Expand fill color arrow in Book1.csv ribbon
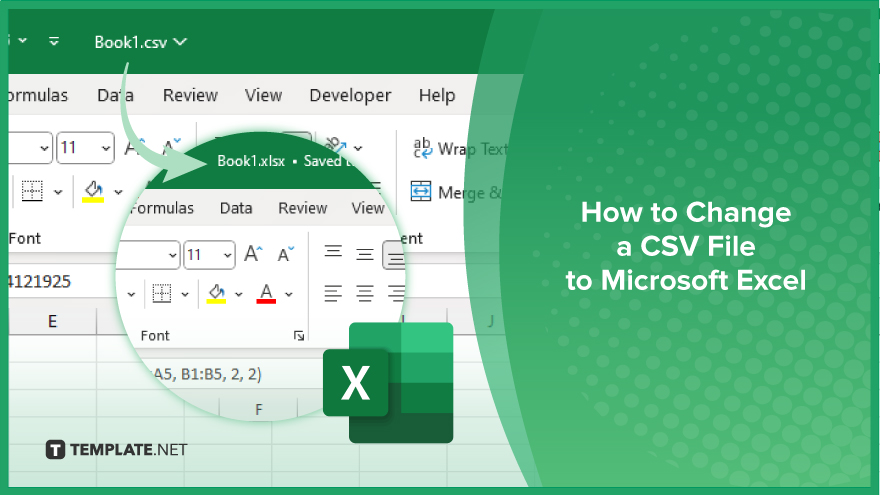 [118, 192]
